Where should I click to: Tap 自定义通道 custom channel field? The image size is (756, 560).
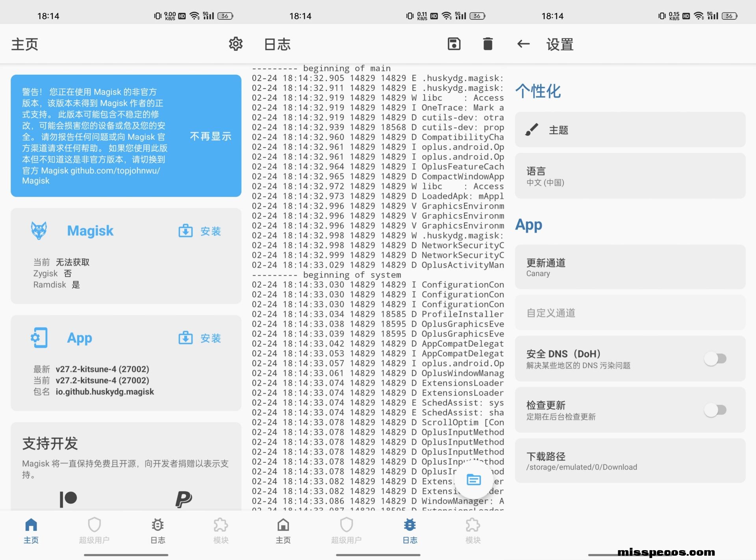pos(630,312)
